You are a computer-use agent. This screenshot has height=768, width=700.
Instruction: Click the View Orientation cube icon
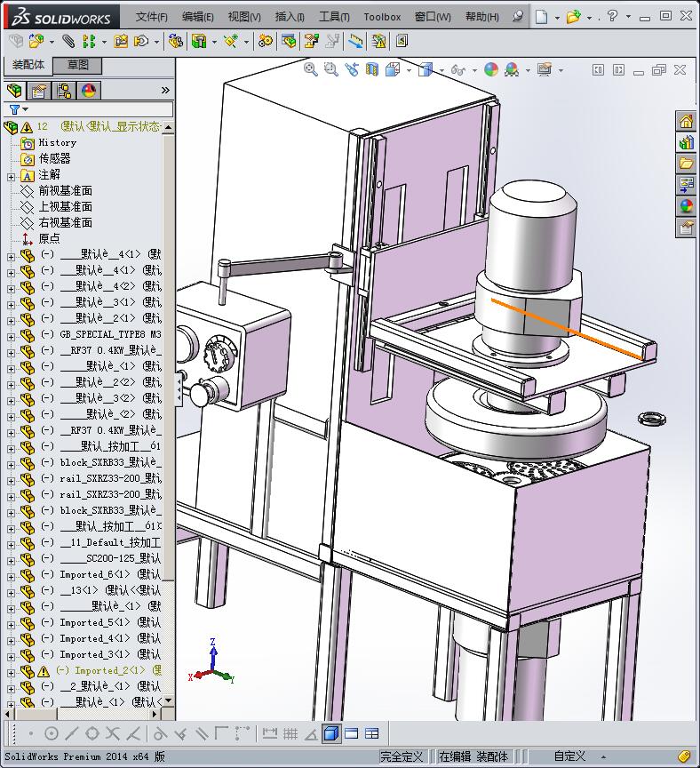(393, 69)
